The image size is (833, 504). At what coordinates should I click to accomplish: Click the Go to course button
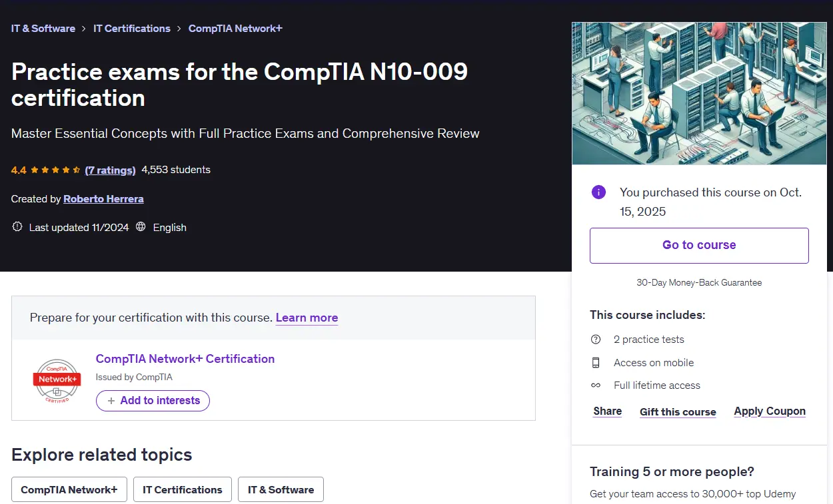tap(699, 246)
